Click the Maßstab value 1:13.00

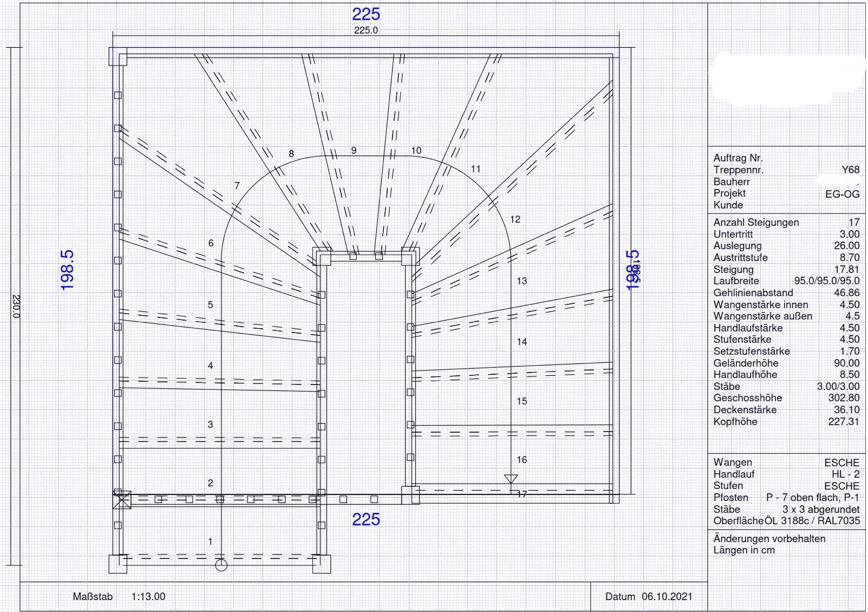pos(148,597)
